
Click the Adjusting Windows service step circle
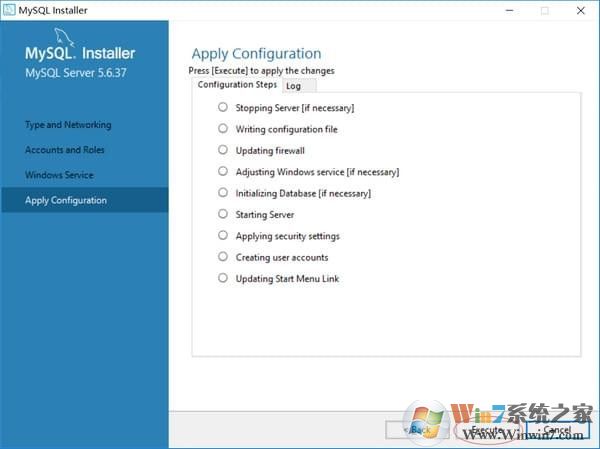click(223, 172)
